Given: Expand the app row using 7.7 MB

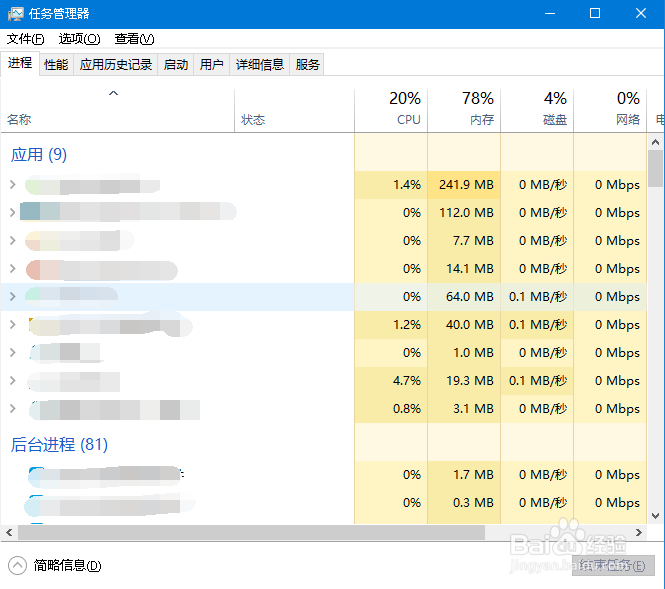Looking at the screenshot, I should [x=13, y=241].
